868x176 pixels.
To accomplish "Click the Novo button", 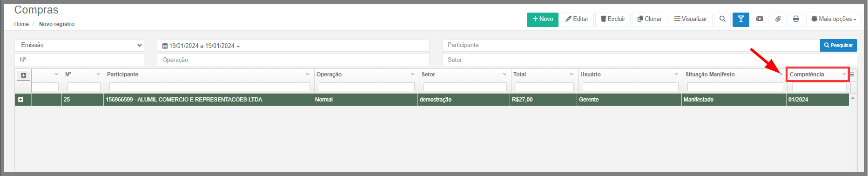I will 542,19.
